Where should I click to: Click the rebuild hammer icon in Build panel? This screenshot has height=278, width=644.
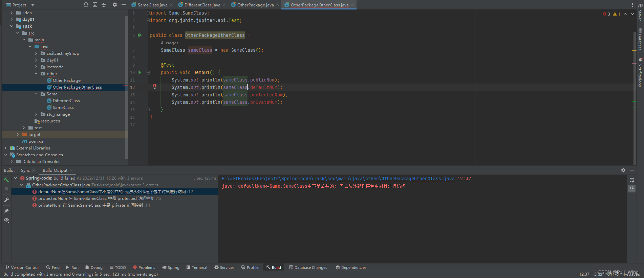coord(6,180)
